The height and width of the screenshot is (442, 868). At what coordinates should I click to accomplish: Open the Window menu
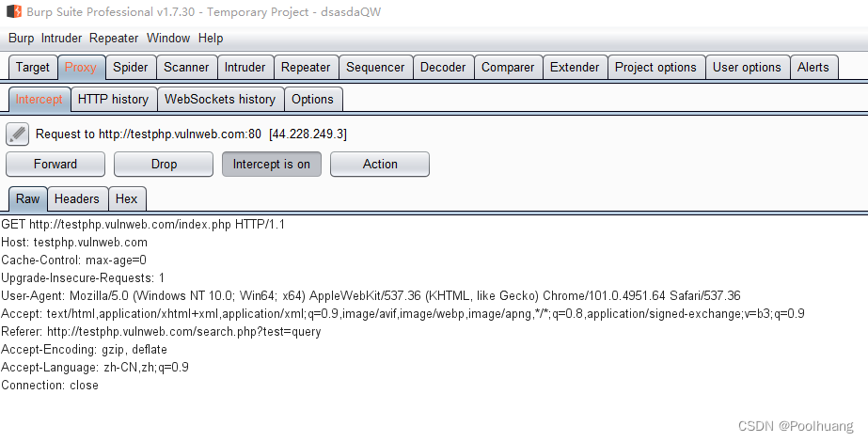coord(168,39)
